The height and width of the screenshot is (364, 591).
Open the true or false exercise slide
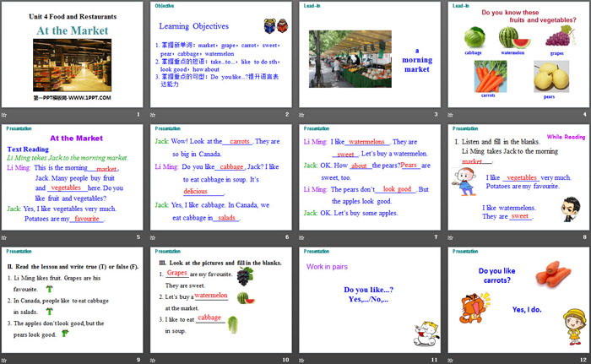73,305
